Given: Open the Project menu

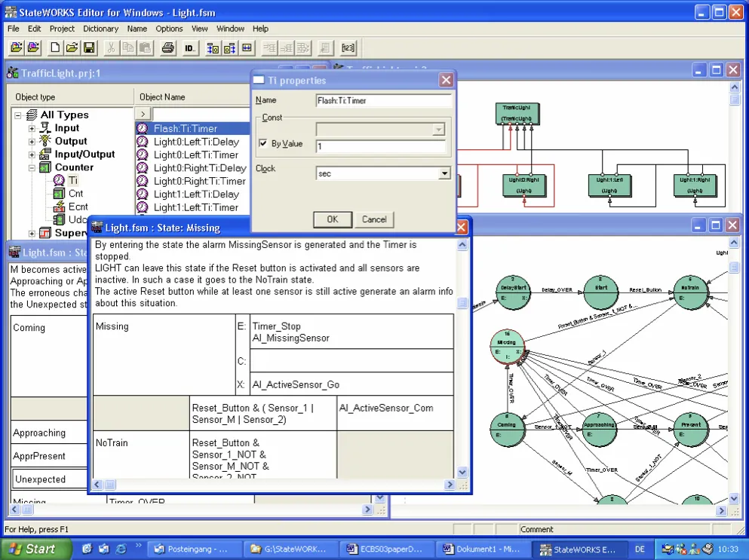Looking at the screenshot, I should coord(62,29).
